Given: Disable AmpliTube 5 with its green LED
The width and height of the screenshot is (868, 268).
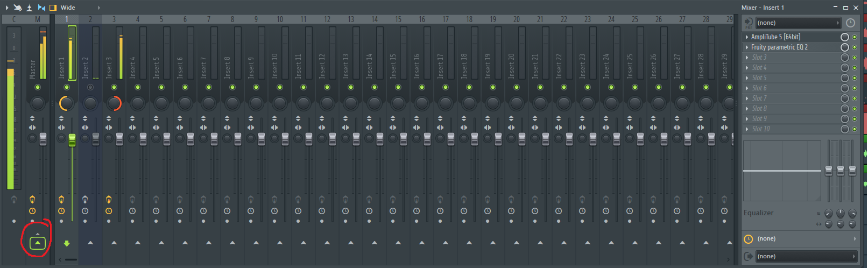Looking at the screenshot, I should [855, 37].
